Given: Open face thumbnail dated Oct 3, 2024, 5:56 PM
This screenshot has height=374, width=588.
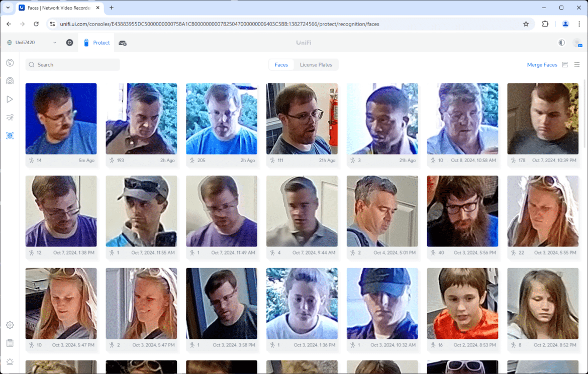Looking at the screenshot, I should 462,211.
